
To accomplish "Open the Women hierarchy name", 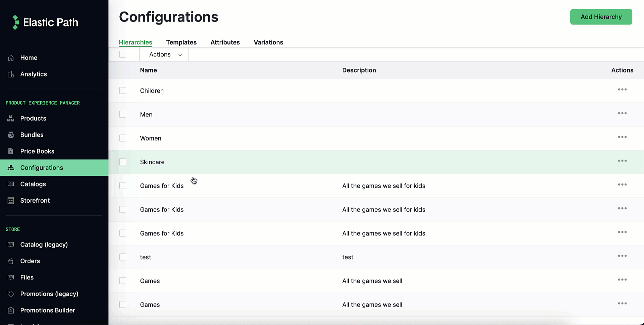I will [151, 138].
